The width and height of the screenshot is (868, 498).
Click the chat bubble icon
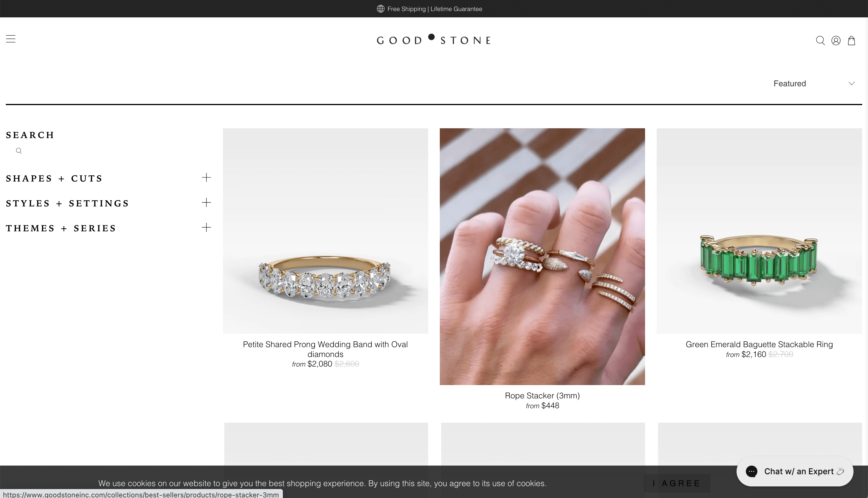click(751, 471)
